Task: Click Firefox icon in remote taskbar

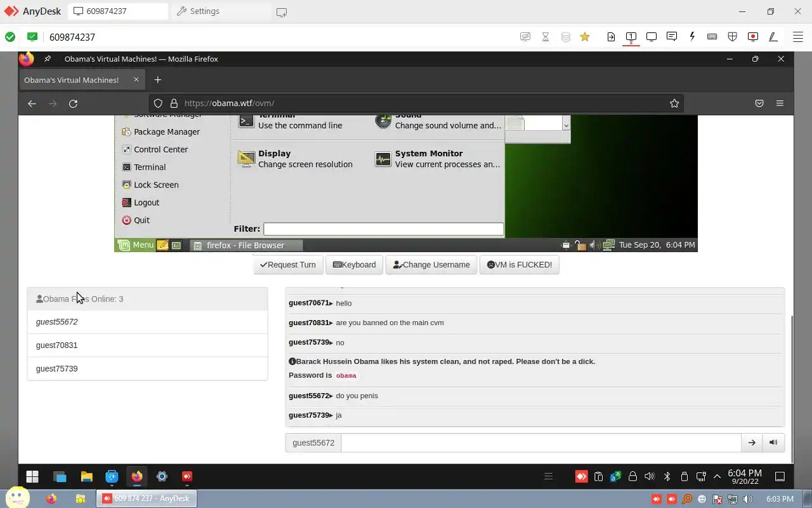Action: click(136, 476)
